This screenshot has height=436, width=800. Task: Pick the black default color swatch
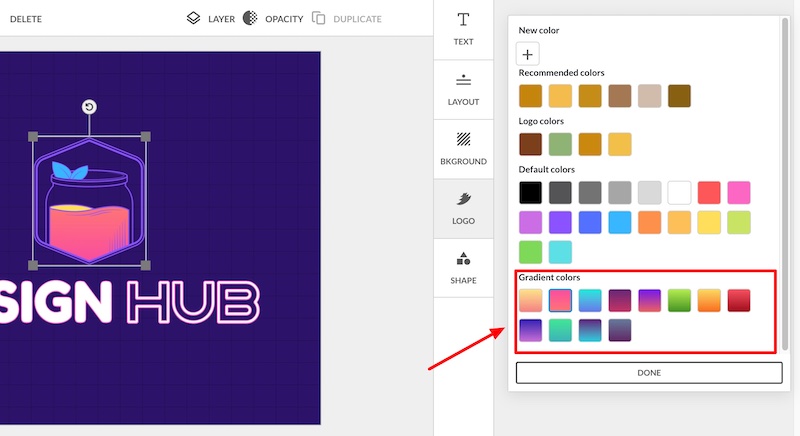(530, 192)
